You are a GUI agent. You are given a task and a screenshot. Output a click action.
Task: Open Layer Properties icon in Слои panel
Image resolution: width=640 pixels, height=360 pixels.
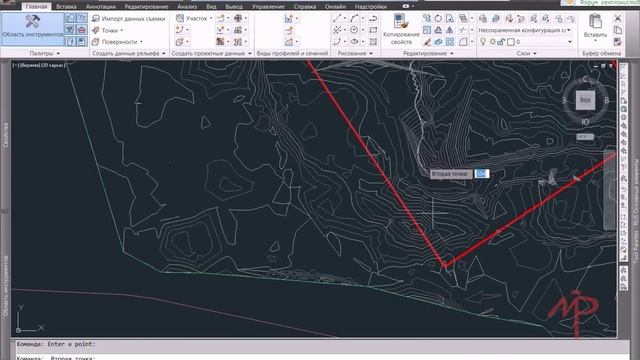(x=482, y=18)
